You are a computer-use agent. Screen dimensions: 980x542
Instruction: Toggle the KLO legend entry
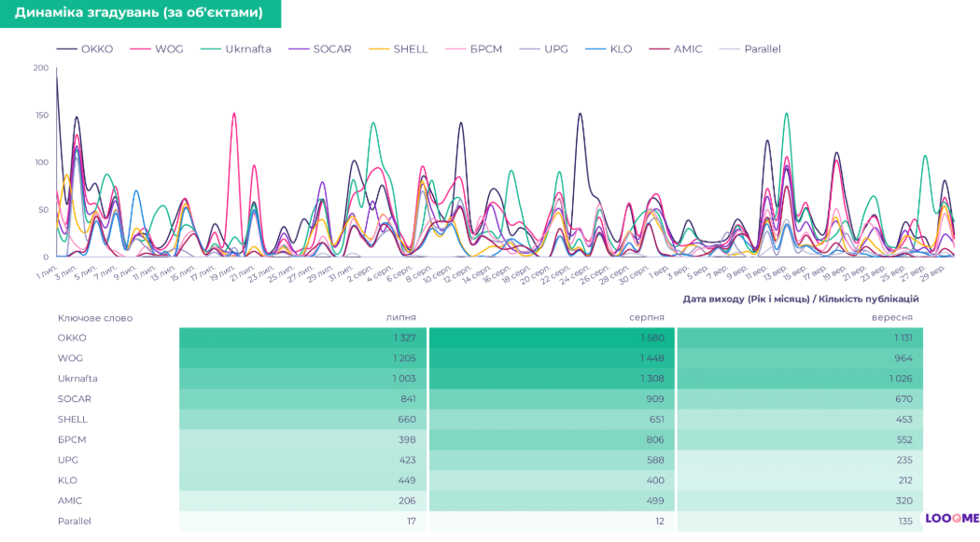tap(609, 49)
